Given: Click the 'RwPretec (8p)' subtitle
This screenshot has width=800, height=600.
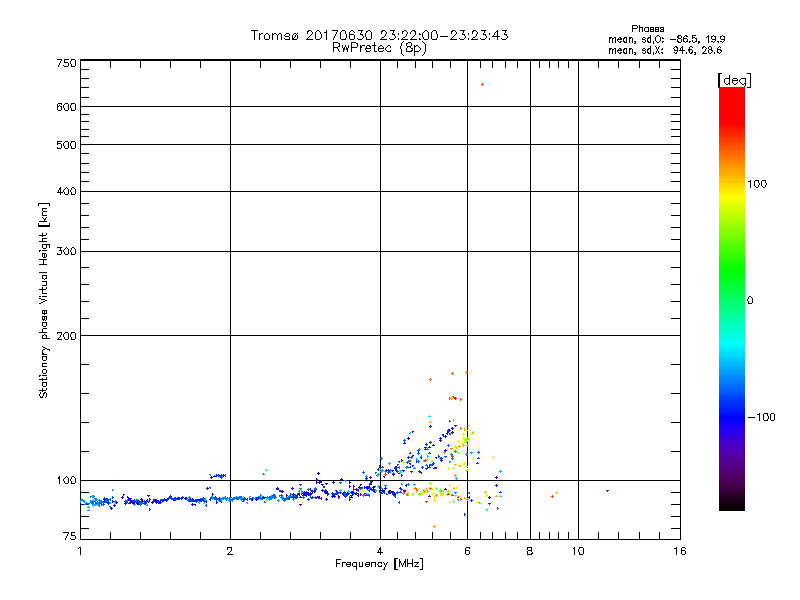Looking at the screenshot, I should point(379,48).
